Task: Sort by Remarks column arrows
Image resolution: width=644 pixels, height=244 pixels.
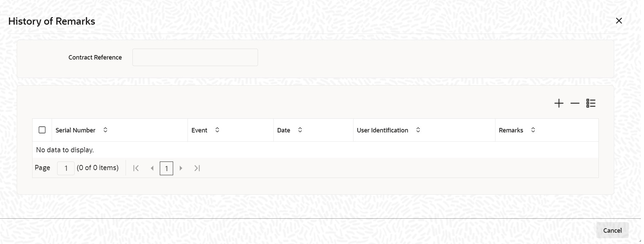Action: click(x=533, y=130)
